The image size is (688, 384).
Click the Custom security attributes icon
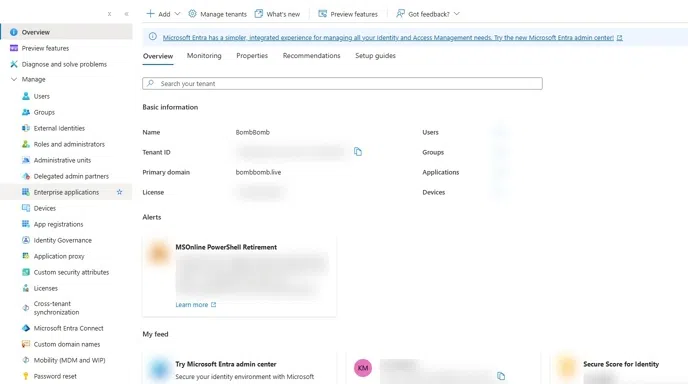(x=26, y=272)
